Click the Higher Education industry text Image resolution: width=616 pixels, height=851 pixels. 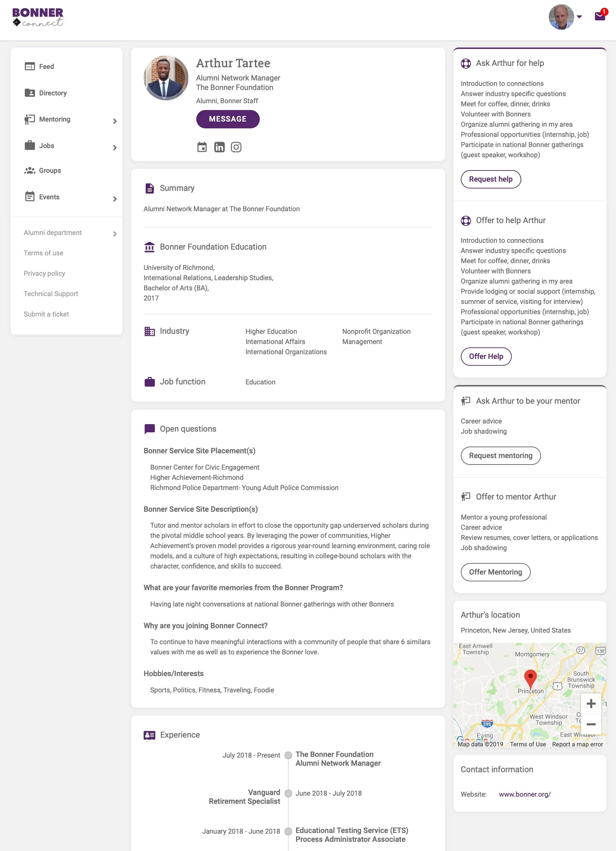click(x=271, y=331)
